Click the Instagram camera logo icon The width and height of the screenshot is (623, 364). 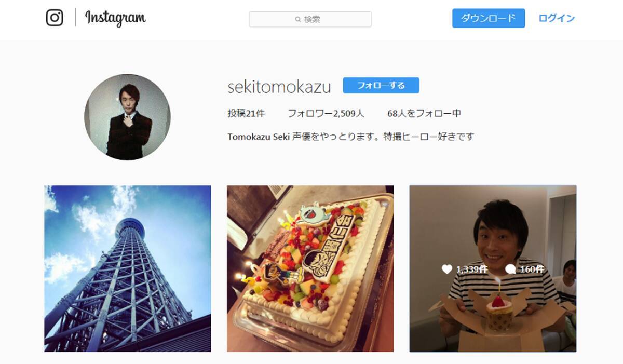tap(55, 18)
